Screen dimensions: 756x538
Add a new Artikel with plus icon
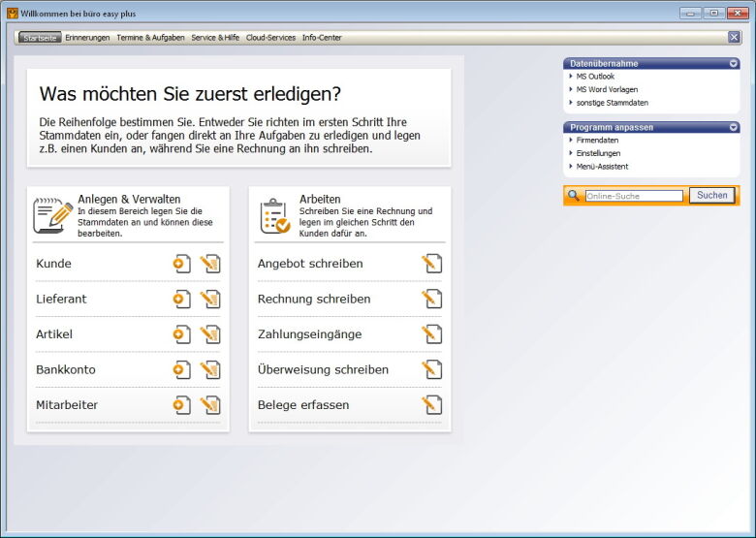(x=182, y=334)
